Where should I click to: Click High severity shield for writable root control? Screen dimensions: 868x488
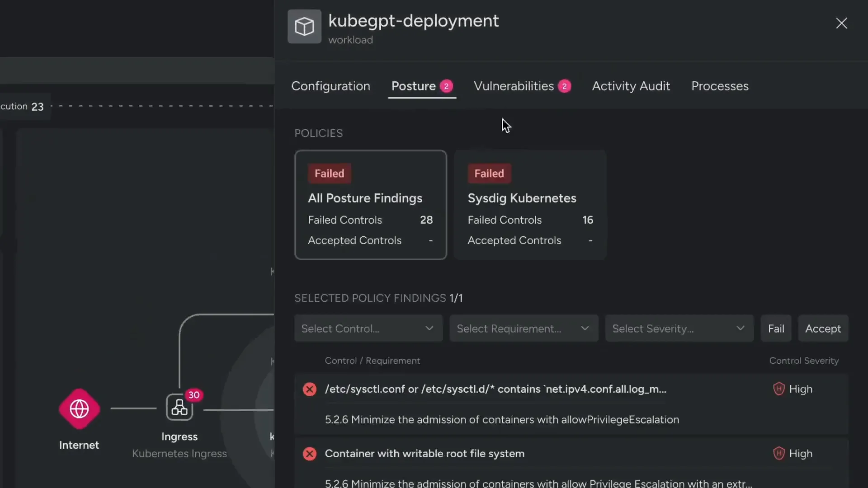pyautogui.click(x=778, y=454)
